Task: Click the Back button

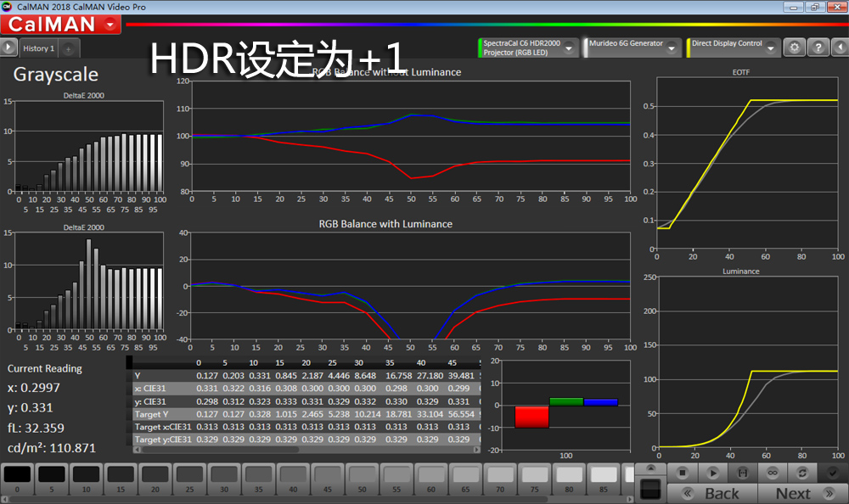Action: click(x=711, y=493)
